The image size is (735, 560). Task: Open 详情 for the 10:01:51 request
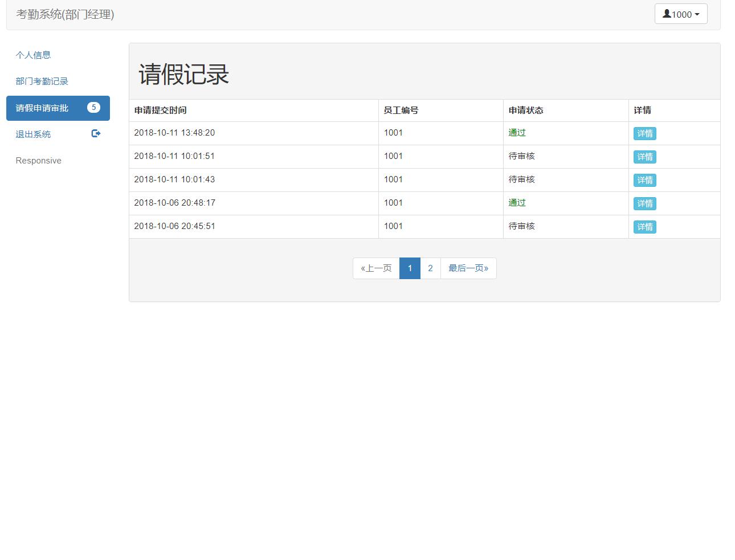[644, 157]
